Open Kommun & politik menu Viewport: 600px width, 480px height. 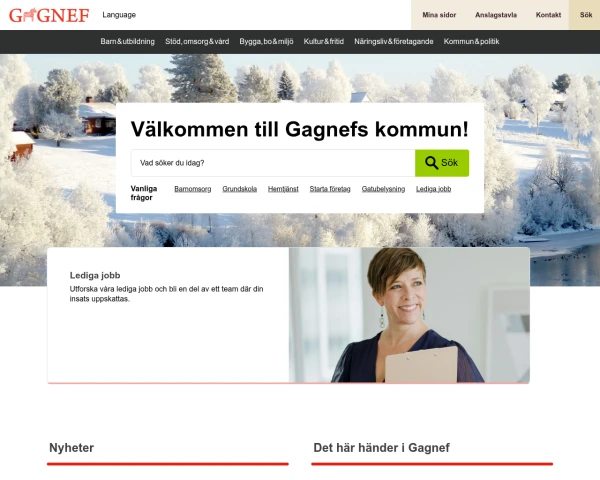point(471,41)
